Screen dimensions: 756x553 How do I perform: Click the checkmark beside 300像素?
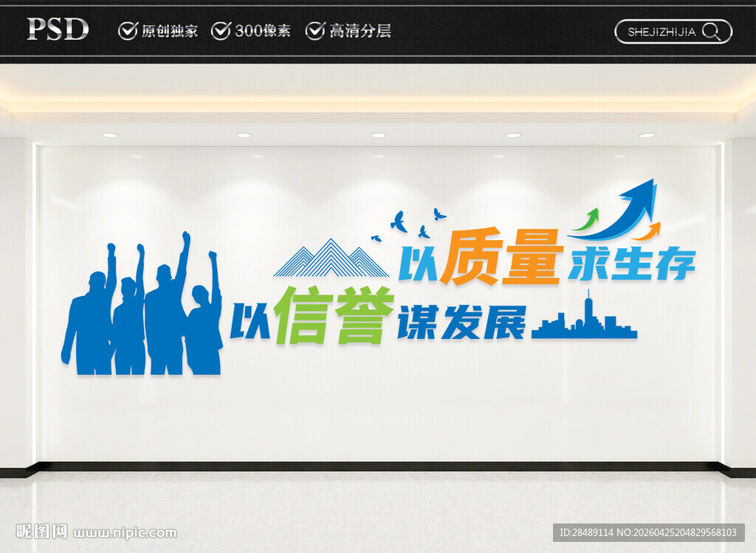tap(221, 31)
